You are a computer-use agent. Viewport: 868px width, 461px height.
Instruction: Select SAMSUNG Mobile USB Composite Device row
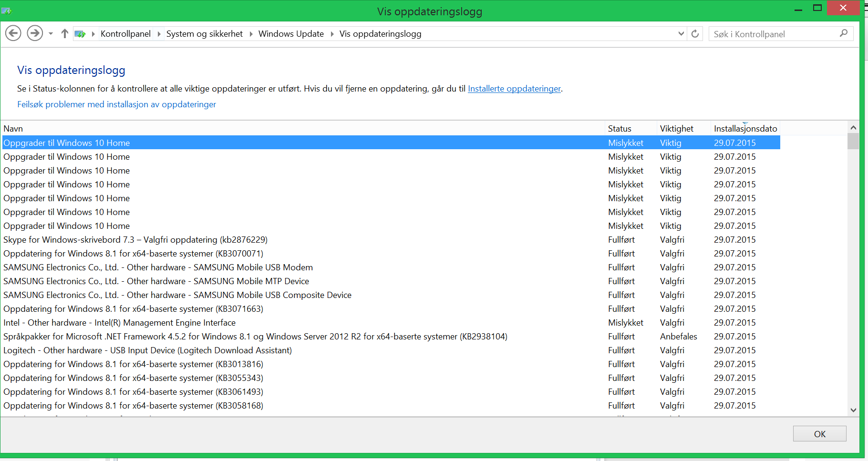(391, 295)
